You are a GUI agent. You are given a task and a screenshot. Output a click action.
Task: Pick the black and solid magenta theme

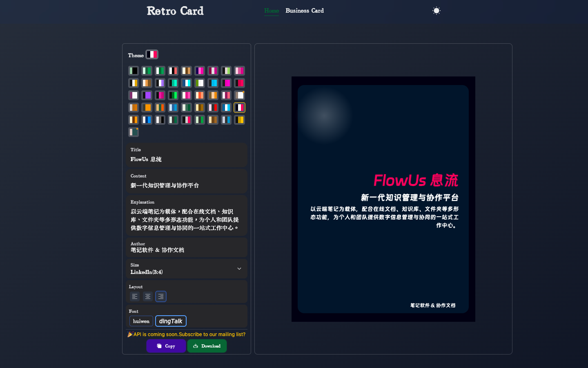point(226,83)
